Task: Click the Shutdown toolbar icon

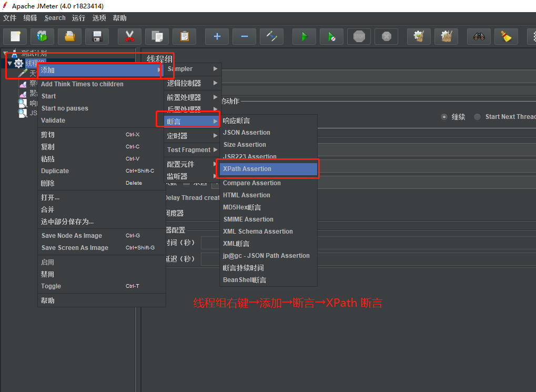Action: coord(386,36)
